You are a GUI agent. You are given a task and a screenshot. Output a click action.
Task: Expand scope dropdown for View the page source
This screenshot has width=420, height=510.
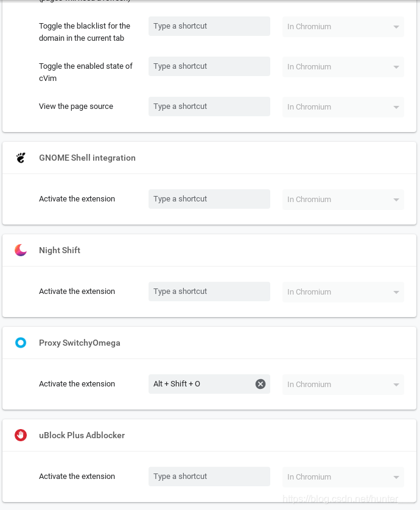pos(343,107)
